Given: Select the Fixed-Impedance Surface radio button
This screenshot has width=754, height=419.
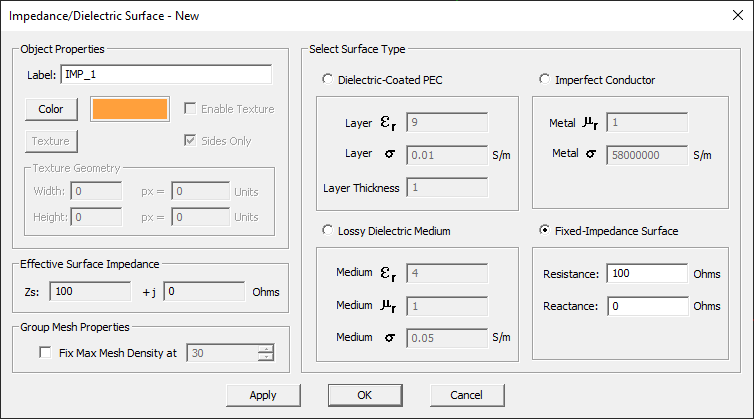Looking at the screenshot, I should click(x=545, y=230).
